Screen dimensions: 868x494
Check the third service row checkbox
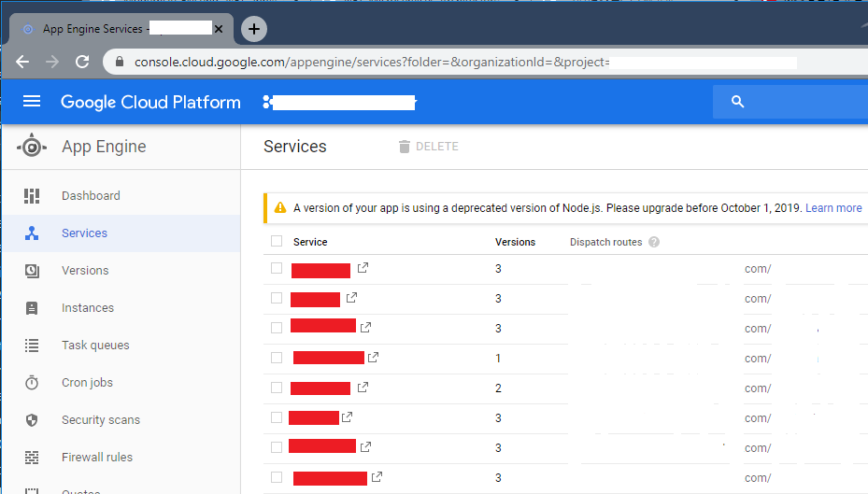(277, 328)
